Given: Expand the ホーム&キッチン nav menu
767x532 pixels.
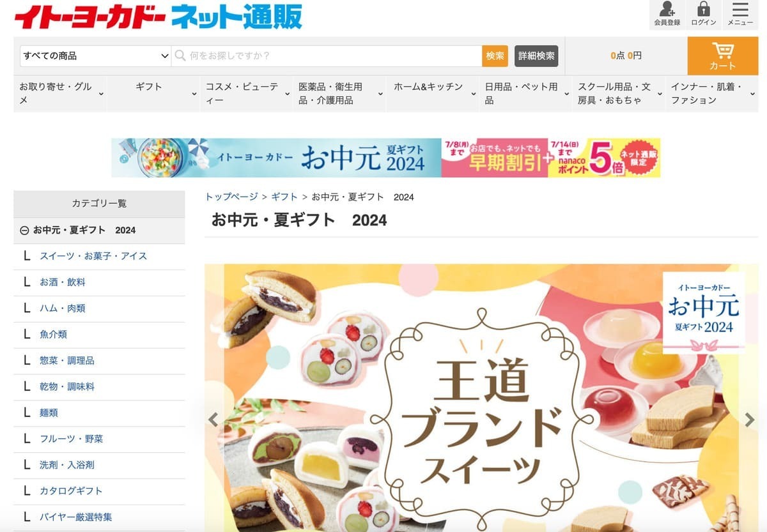Looking at the screenshot, I should tap(433, 93).
